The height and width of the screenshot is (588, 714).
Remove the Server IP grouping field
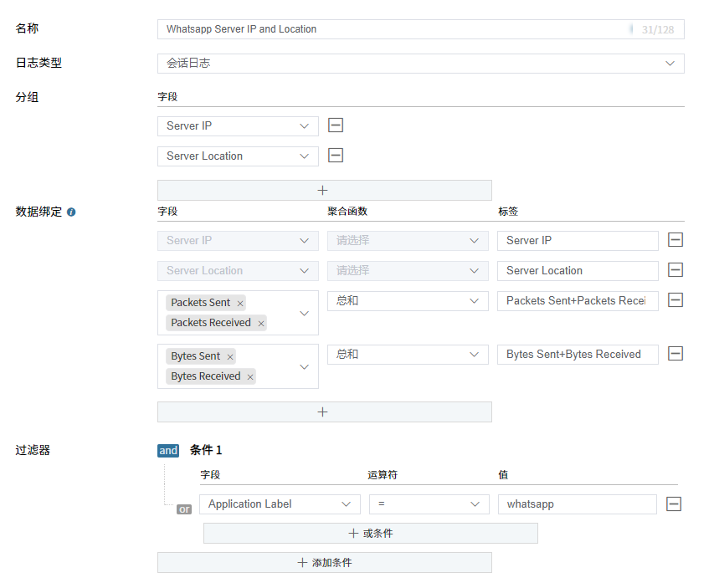(336, 125)
